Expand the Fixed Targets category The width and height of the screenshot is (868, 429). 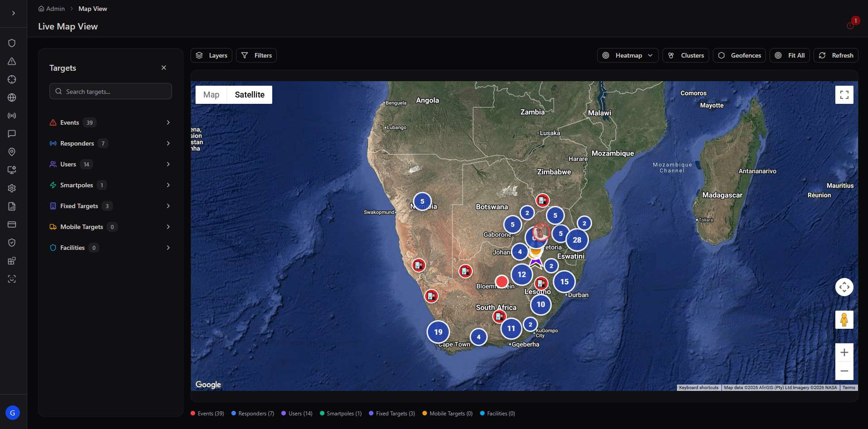[x=111, y=206]
